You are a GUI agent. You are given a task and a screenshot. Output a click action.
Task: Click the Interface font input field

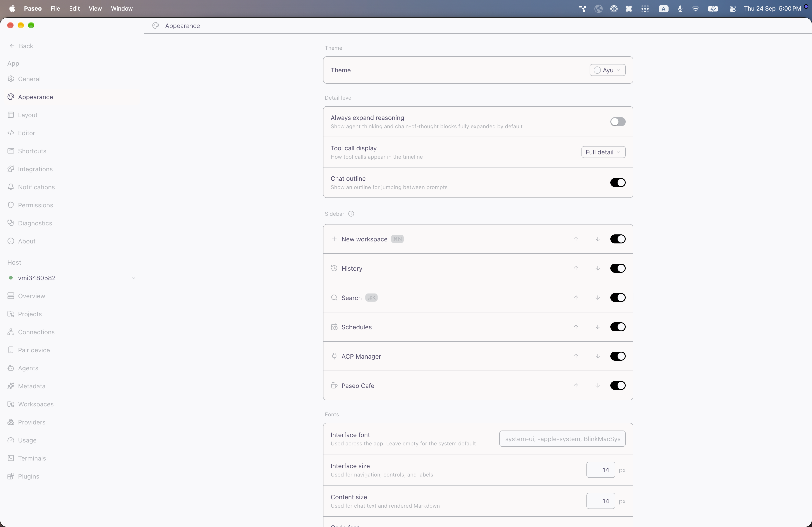tap(562, 439)
